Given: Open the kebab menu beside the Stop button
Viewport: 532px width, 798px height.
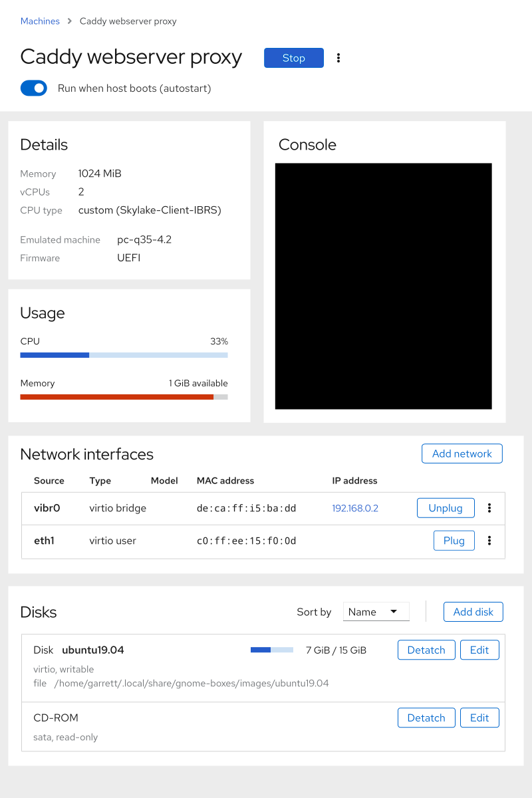Looking at the screenshot, I should [x=338, y=58].
